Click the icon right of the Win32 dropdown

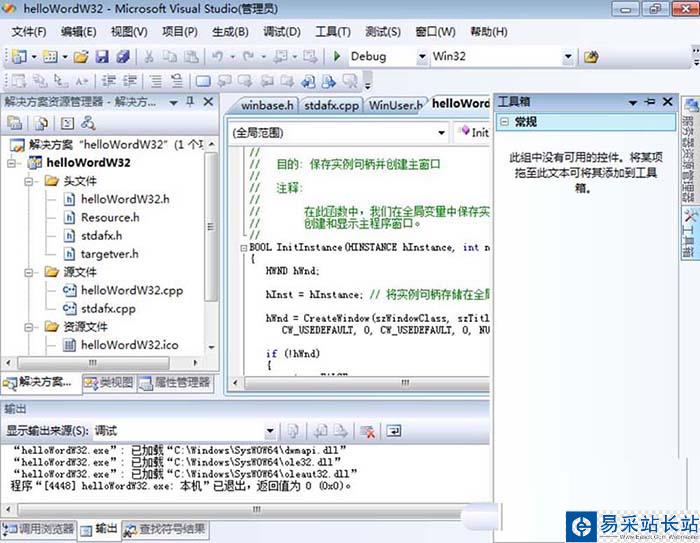pyautogui.click(x=591, y=57)
